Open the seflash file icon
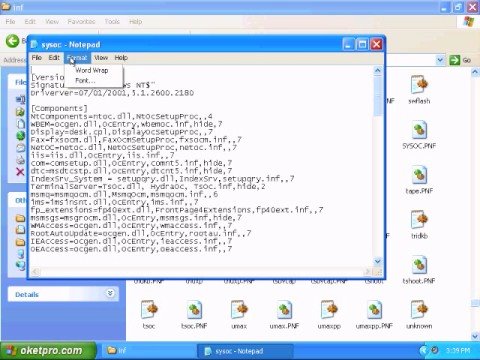This screenshot has height=360, width=480. tap(419, 85)
